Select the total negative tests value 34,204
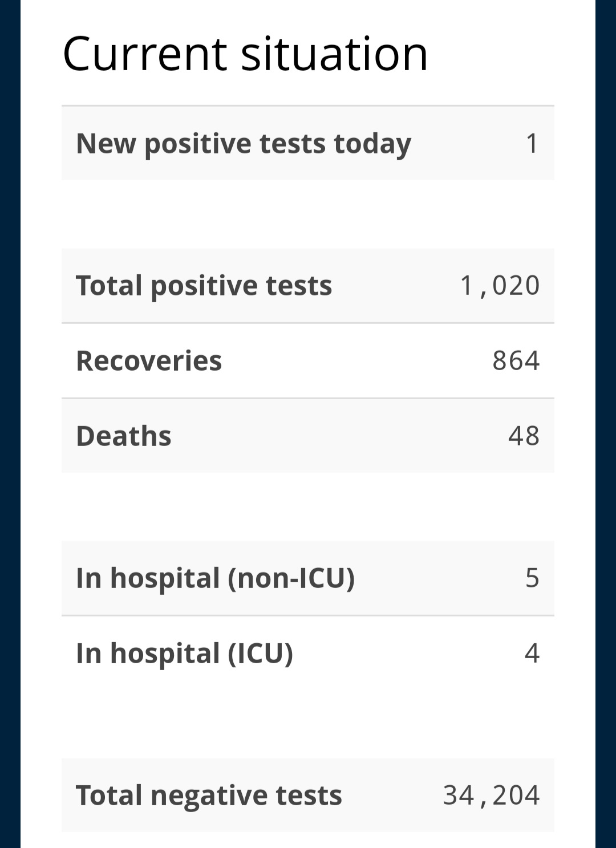Viewport: 616px width, 848px height. (492, 796)
